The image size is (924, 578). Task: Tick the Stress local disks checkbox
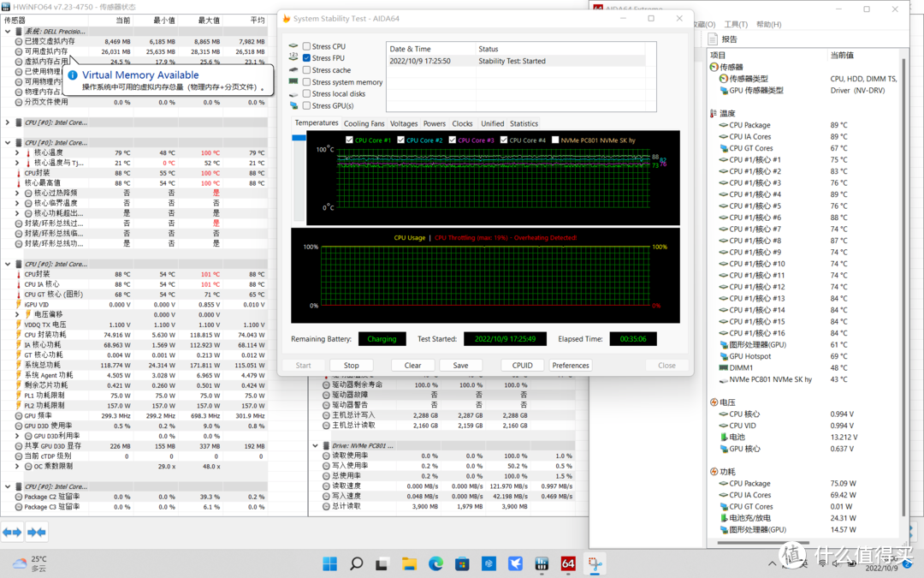click(x=306, y=93)
